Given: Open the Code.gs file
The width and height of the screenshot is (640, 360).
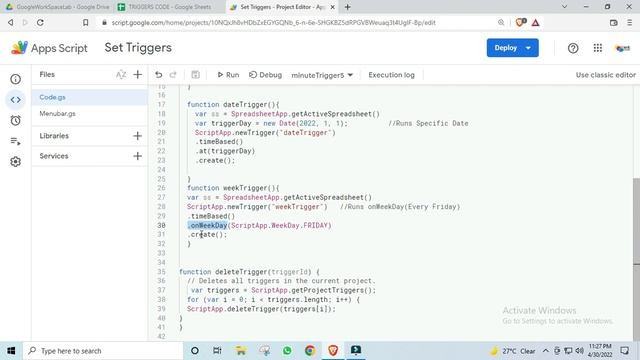Looking at the screenshot, I should tap(89, 97).
